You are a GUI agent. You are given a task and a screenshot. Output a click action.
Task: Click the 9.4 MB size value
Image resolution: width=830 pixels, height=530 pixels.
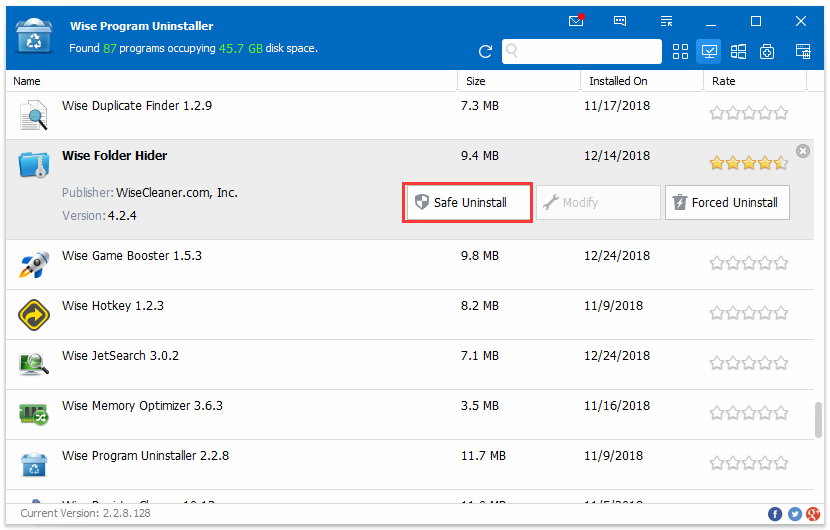click(480, 156)
